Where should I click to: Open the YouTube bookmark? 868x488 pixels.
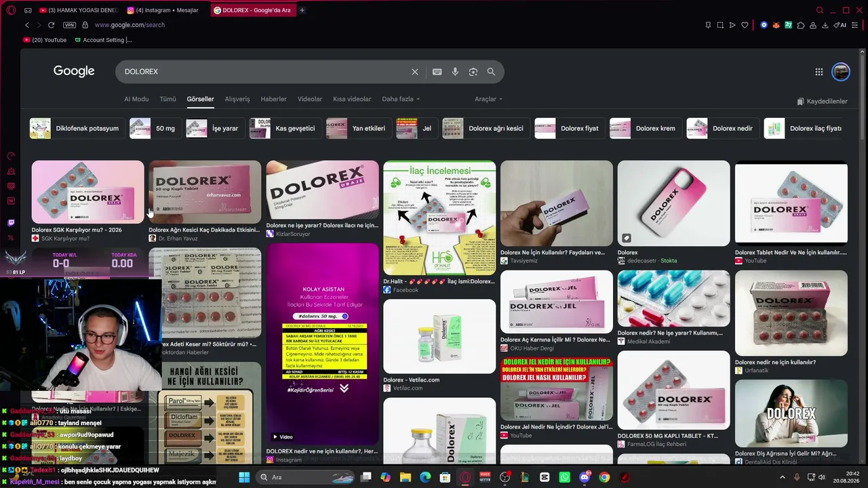pyautogui.click(x=45, y=40)
